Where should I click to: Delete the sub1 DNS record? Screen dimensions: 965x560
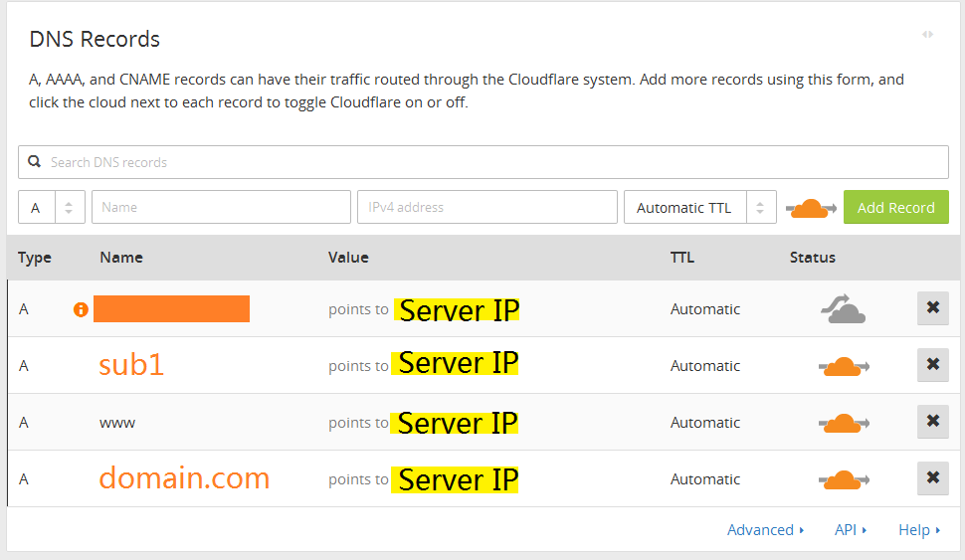coord(932,365)
